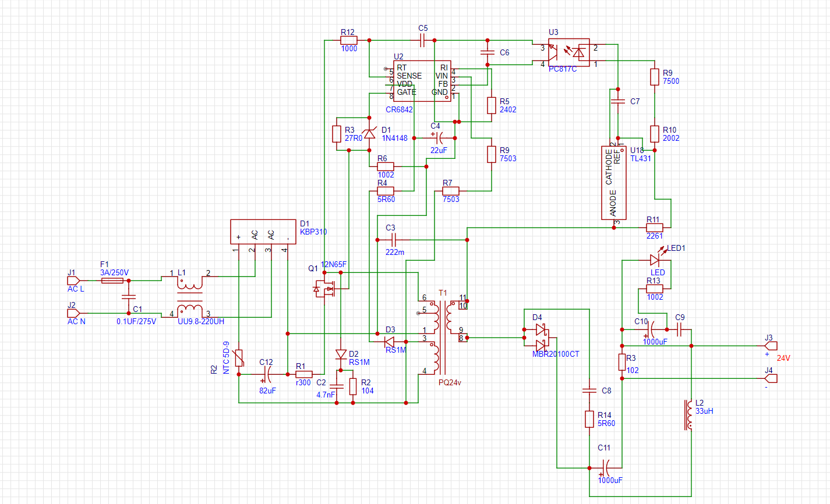This screenshot has height=504, width=830.
Task: Select the r300 value label
Action: tap(303, 382)
